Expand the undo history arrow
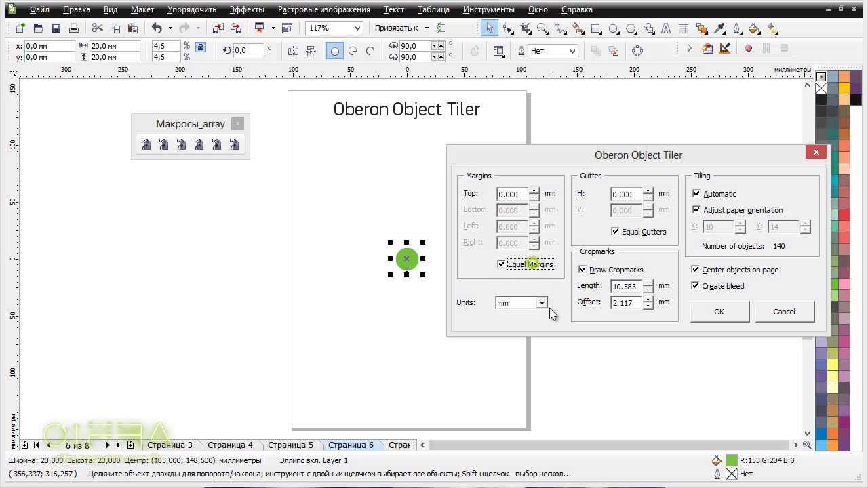Image resolution: width=868 pixels, height=488 pixels. point(170,28)
